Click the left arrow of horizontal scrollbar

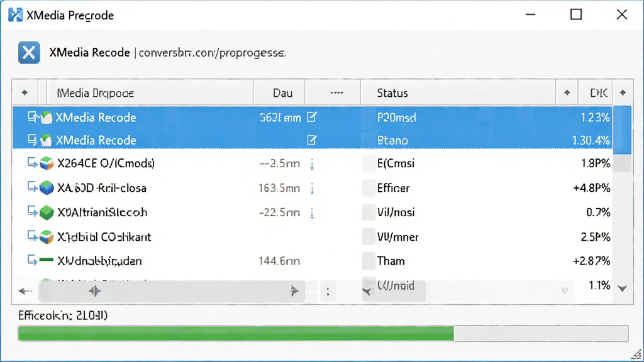tap(25, 292)
